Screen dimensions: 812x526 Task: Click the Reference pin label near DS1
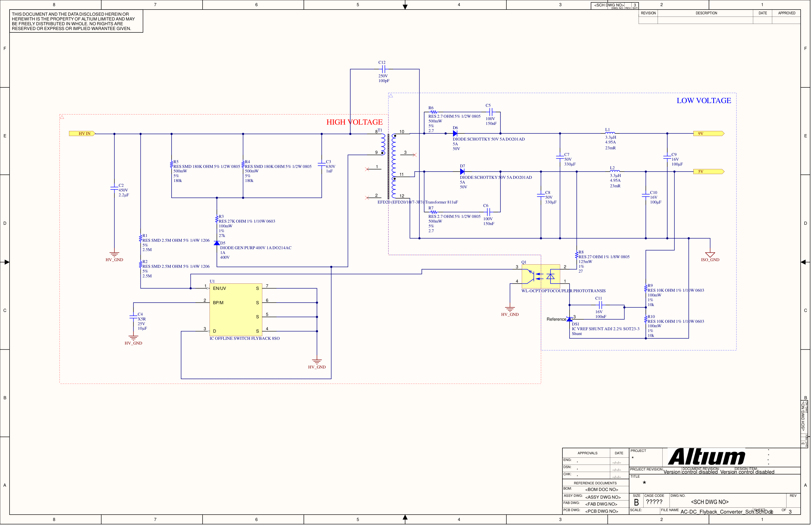click(x=556, y=320)
